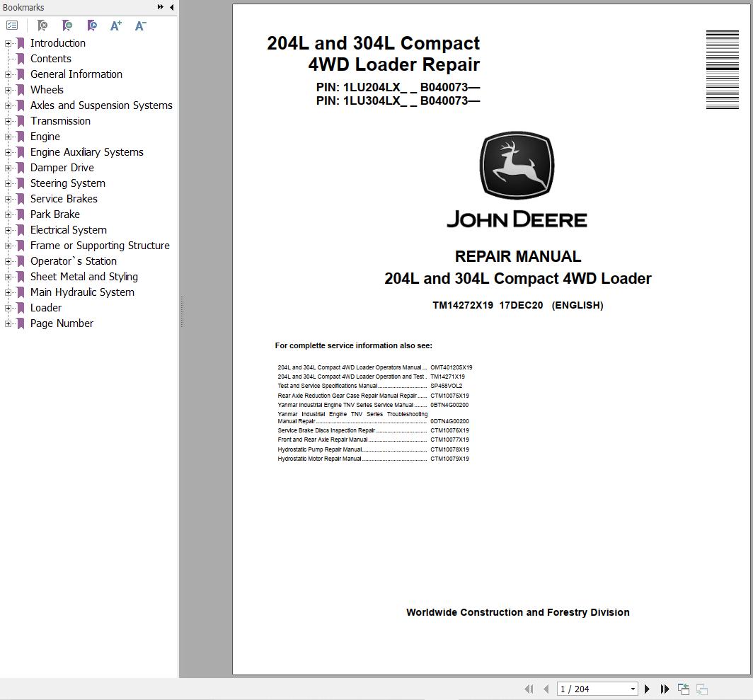The width and height of the screenshot is (753, 700).
Task: Click the delete bookmark icon
Action: (42, 25)
